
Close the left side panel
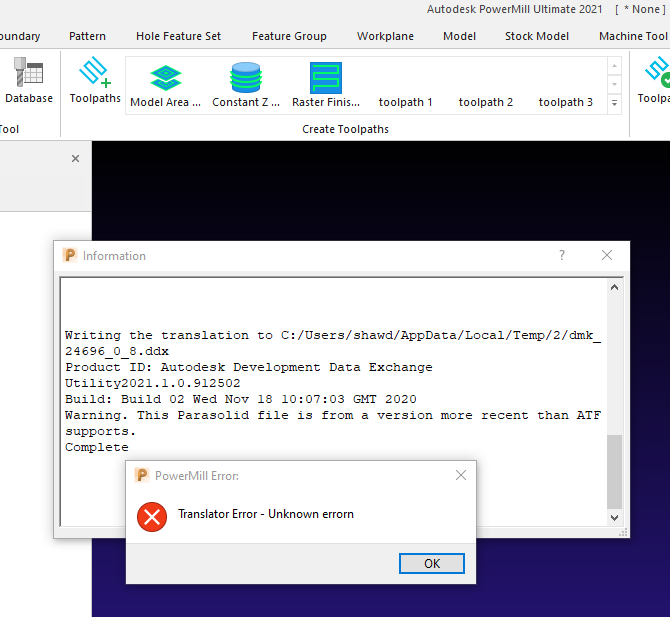coord(76,159)
